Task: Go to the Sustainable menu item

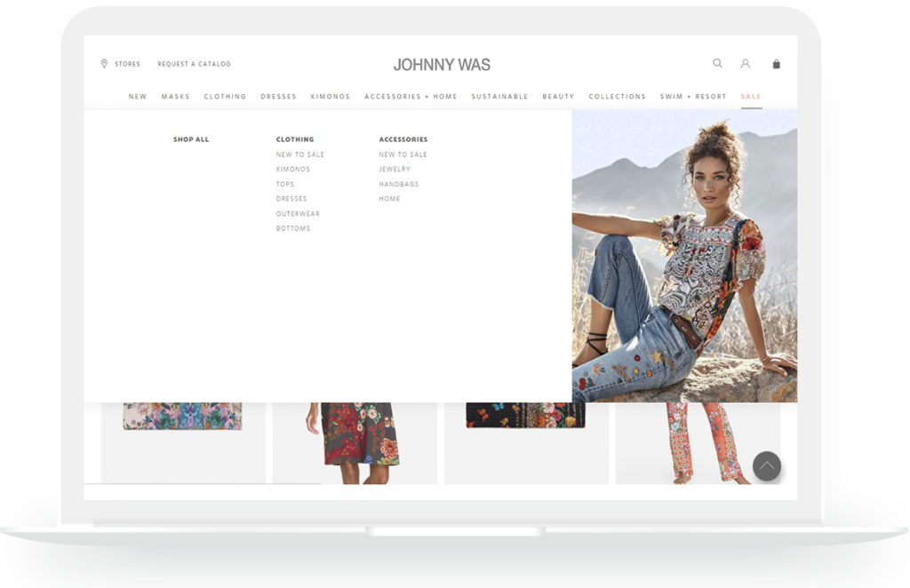Action: coord(499,97)
